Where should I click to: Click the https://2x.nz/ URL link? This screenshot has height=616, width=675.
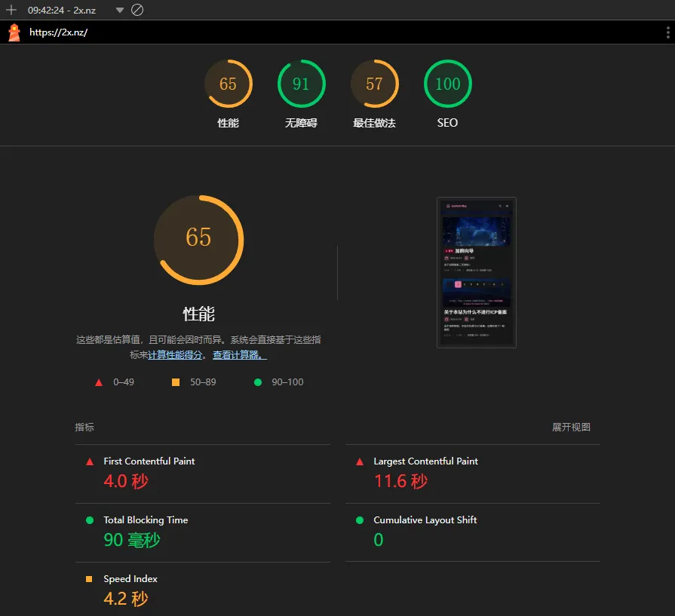[58, 32]
